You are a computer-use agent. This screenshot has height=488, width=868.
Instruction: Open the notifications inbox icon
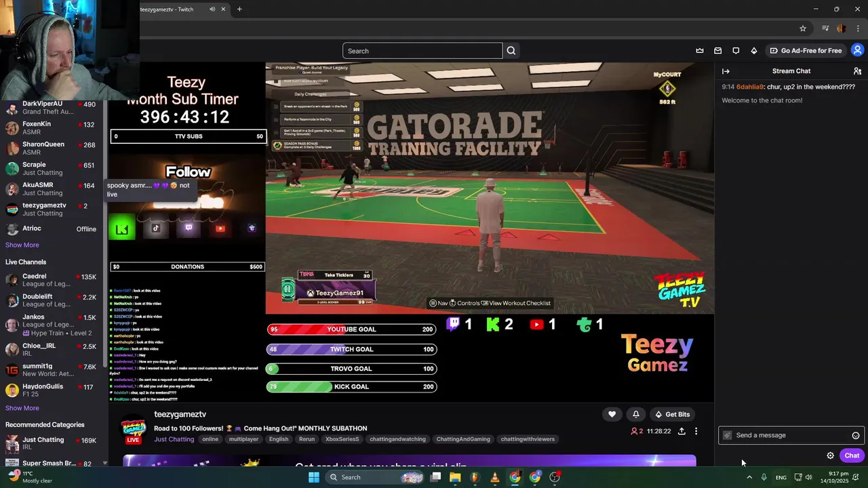pos(718,51)
